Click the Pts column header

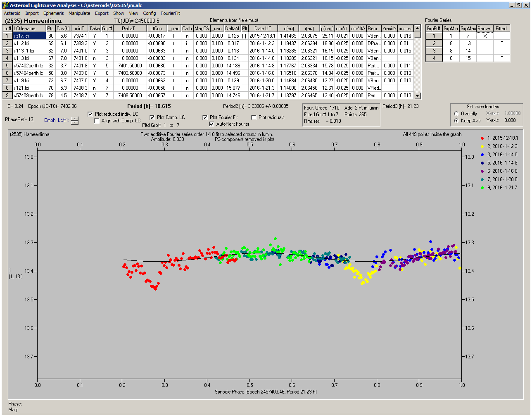pyautogui.click(x=50, y=29)
